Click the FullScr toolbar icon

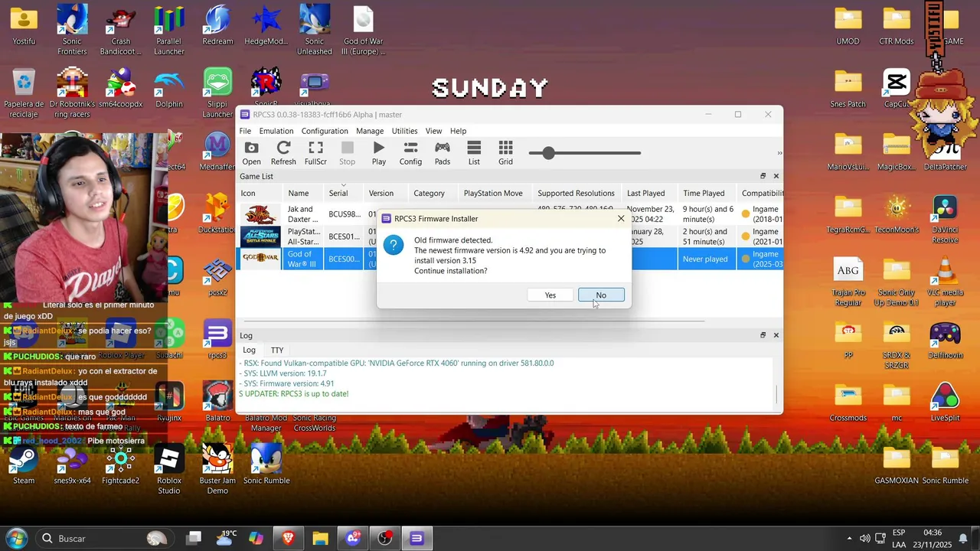click(315, 153)
